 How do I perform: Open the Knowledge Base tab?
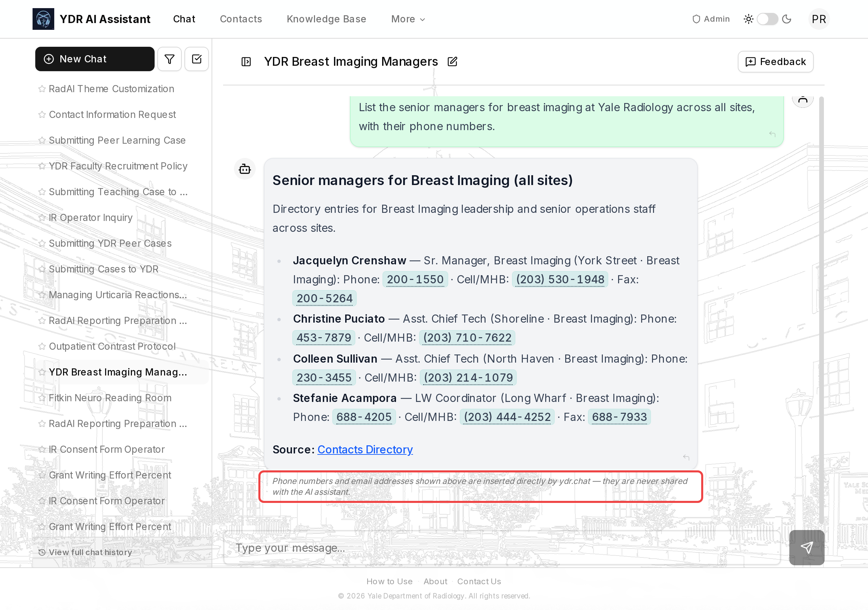(326, 19)
